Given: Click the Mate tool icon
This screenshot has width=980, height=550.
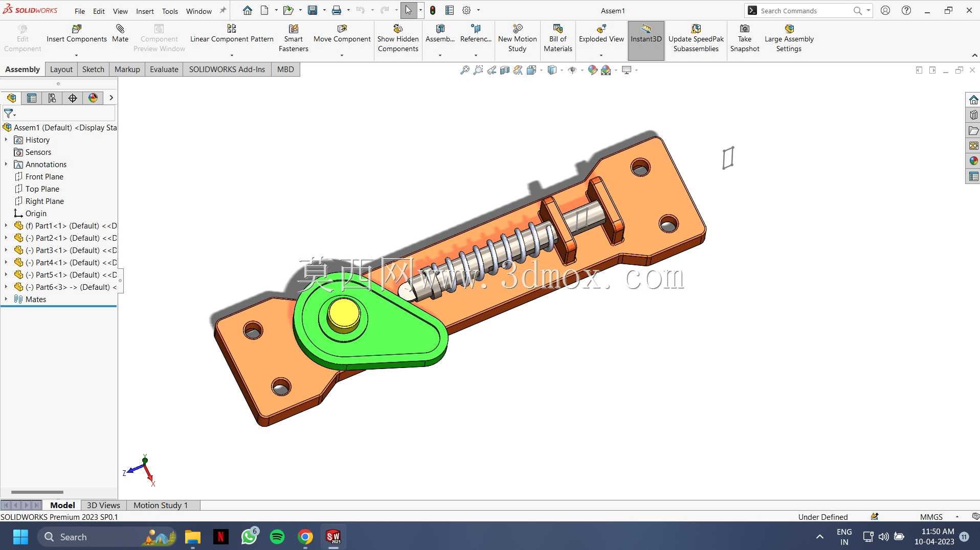Looking at the screenshot, I should point(120,29).
